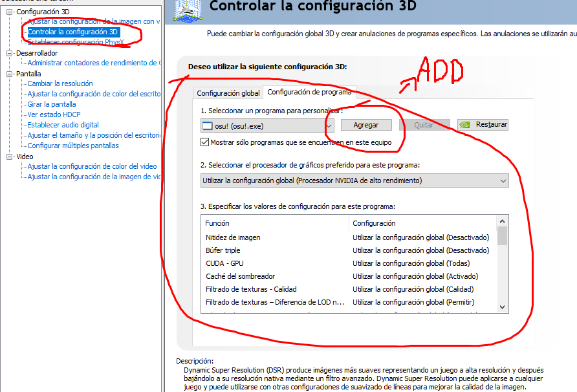Screen dimensions: 577x392
Task: Open Ajustar el tamaño y la posición del escritorio
Action: click(94, 135)
